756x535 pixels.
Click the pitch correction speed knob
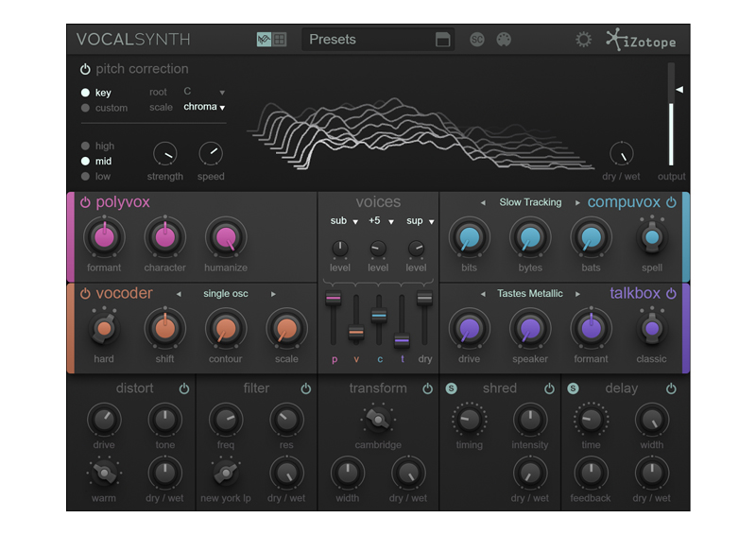pyautogui.click(x=211, y=154)
